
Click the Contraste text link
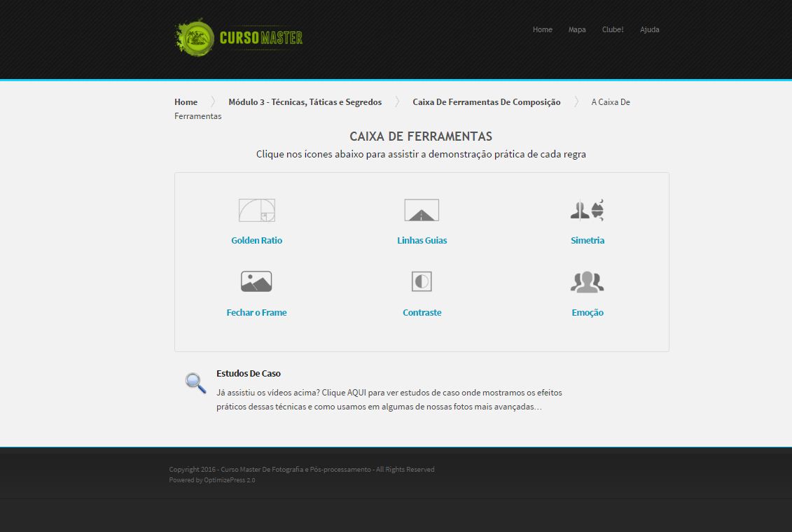[x=422, y=313]
